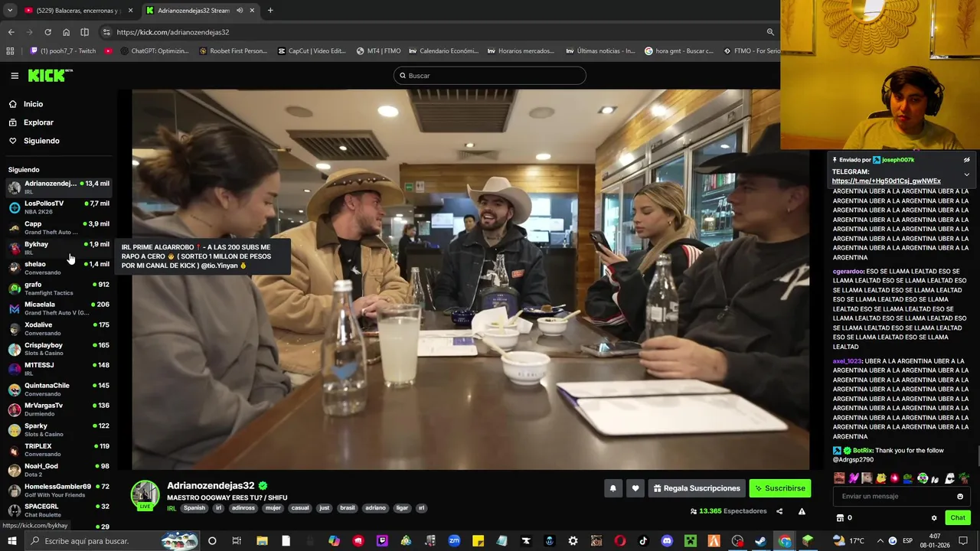Open the channel points shop icon
Image resolution: width=980 pixels, height=551 pixels.
click(x=840, y=518)
